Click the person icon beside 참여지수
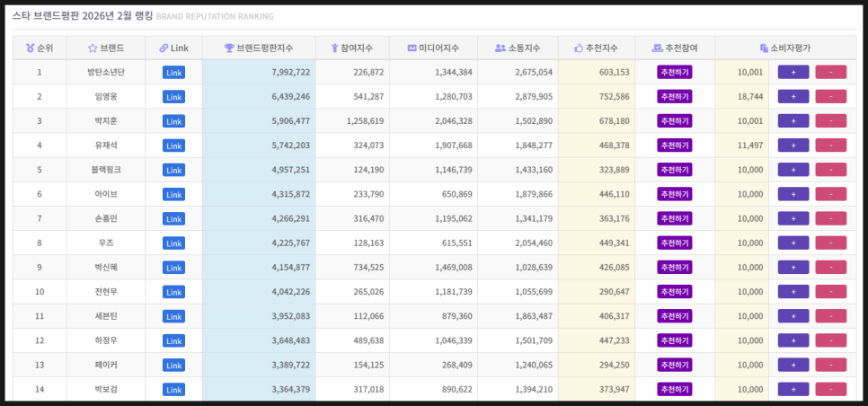The image size is (868, 406). pyautogui.click(x=334, y=49)
